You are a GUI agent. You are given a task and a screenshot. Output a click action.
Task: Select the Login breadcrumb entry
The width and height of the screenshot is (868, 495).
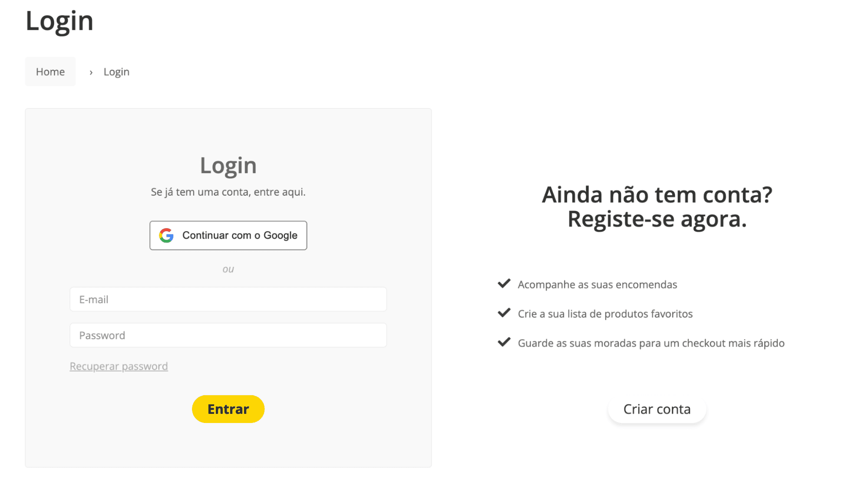[116, 71]
